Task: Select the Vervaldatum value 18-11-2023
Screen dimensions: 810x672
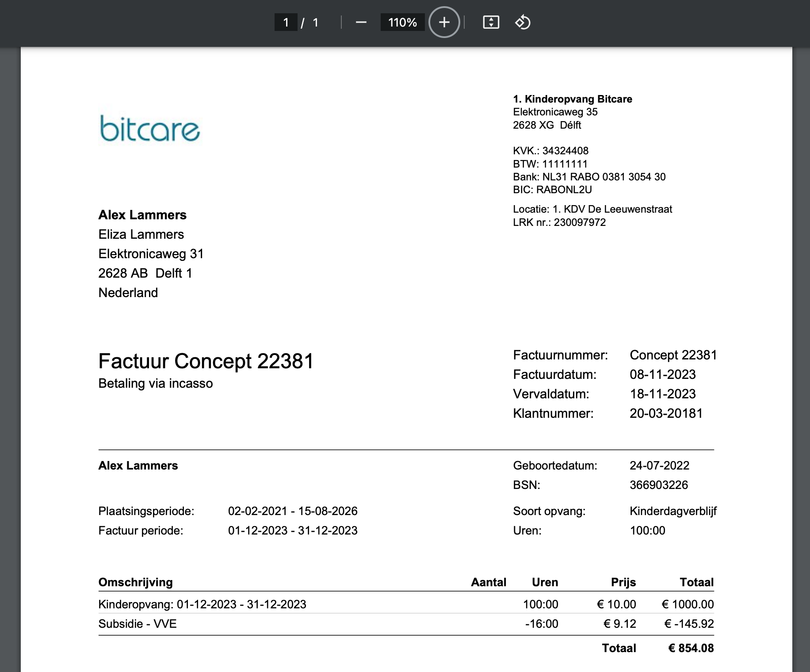Action: [663, 394]
